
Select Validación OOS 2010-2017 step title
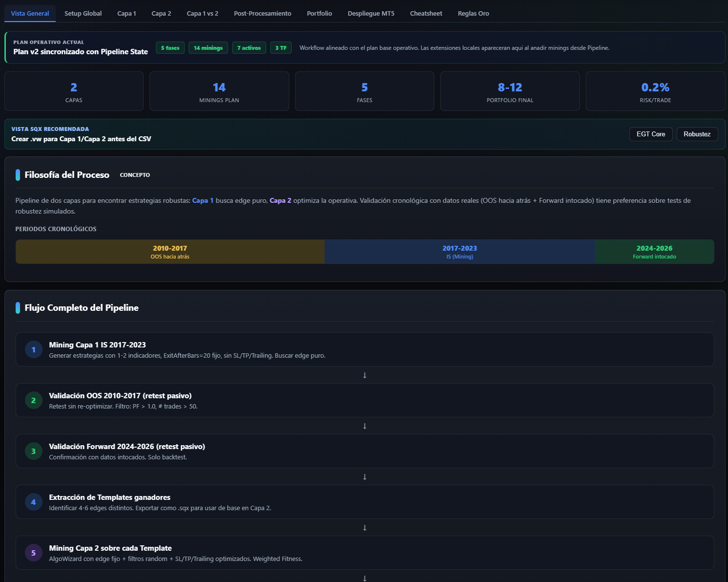pos(120,396)
